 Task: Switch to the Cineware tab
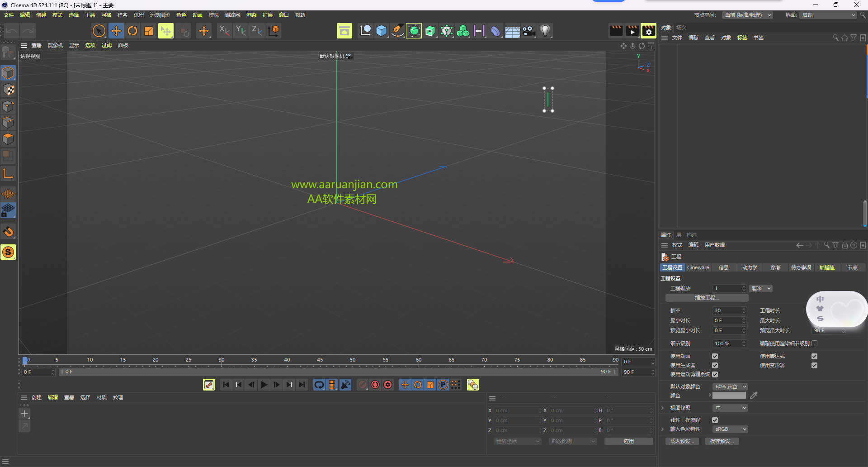click(698, 267)
